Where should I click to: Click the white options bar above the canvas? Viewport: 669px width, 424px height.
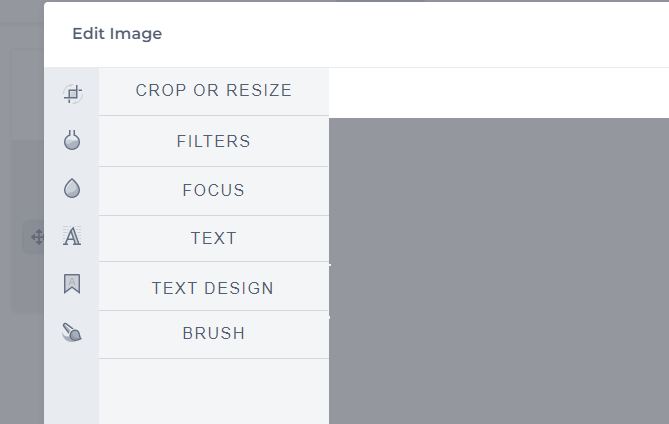click(x=499, y=93)
